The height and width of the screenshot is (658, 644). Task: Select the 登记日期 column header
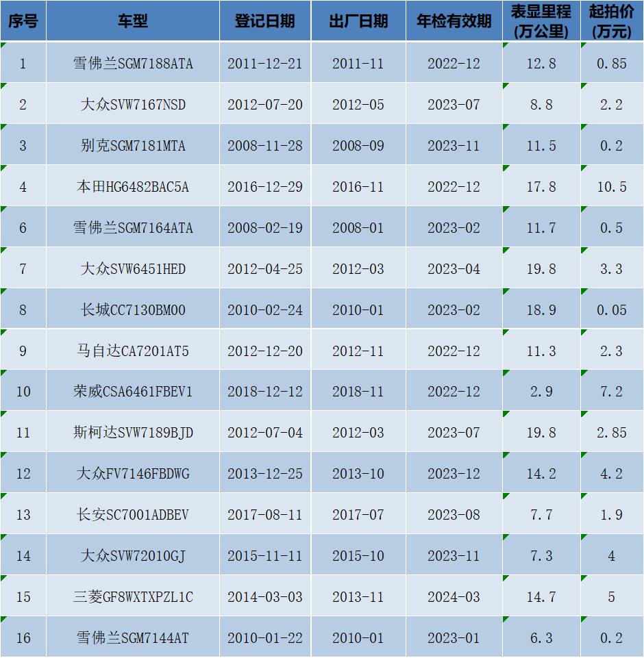265,21
